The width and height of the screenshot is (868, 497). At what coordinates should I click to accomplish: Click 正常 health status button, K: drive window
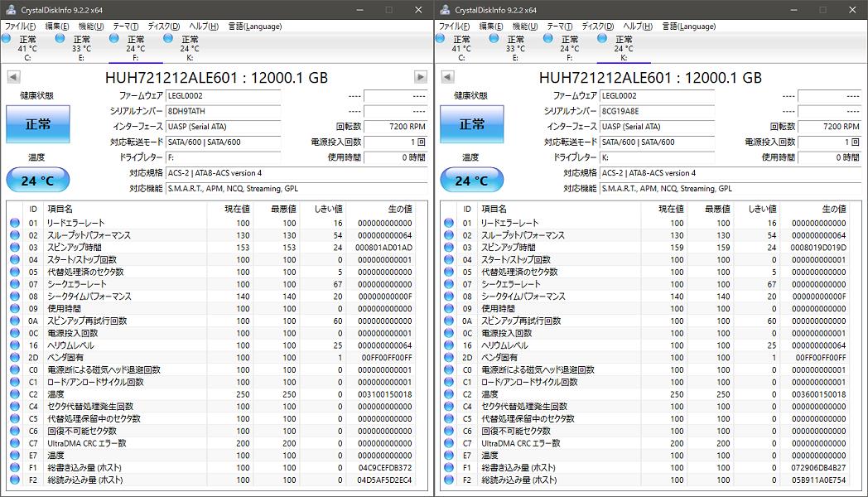(x=471, y=124)
